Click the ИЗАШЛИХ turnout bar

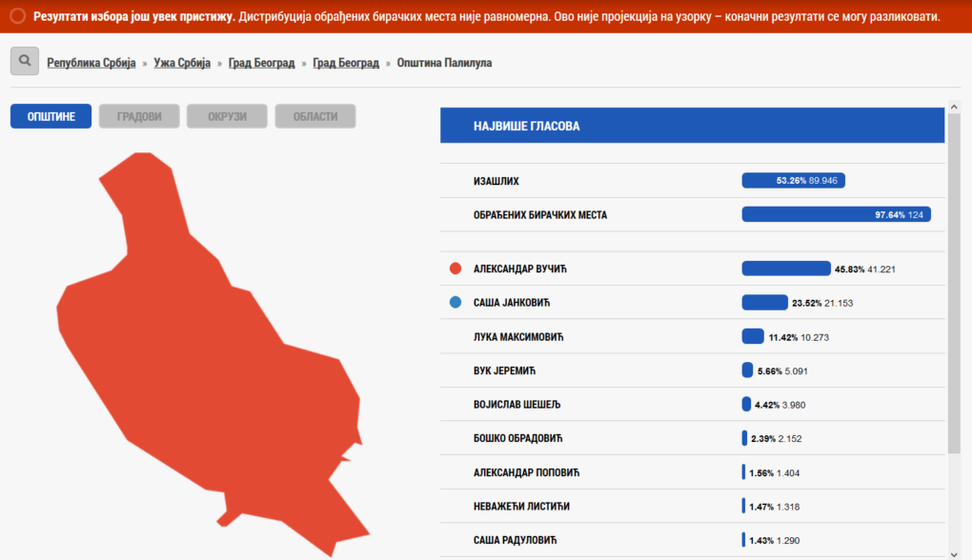click(793, 181)
